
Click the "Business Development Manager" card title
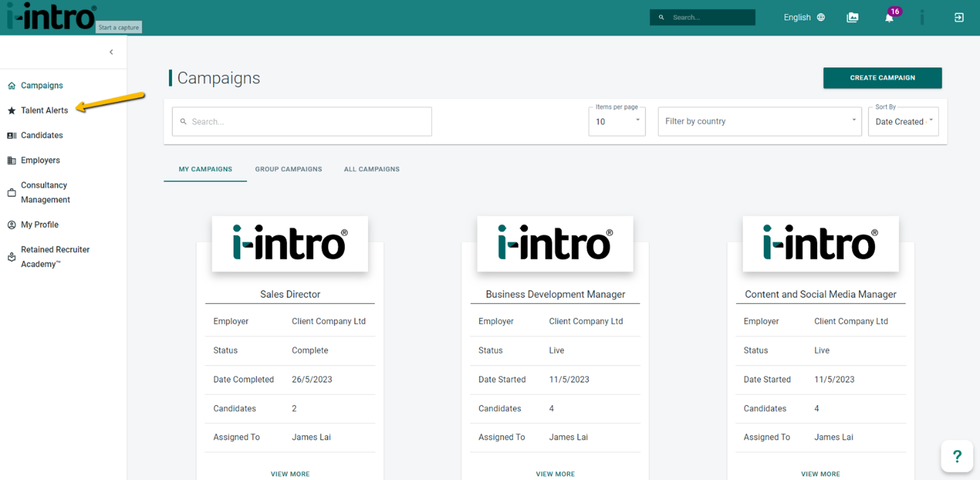point(556,294)
